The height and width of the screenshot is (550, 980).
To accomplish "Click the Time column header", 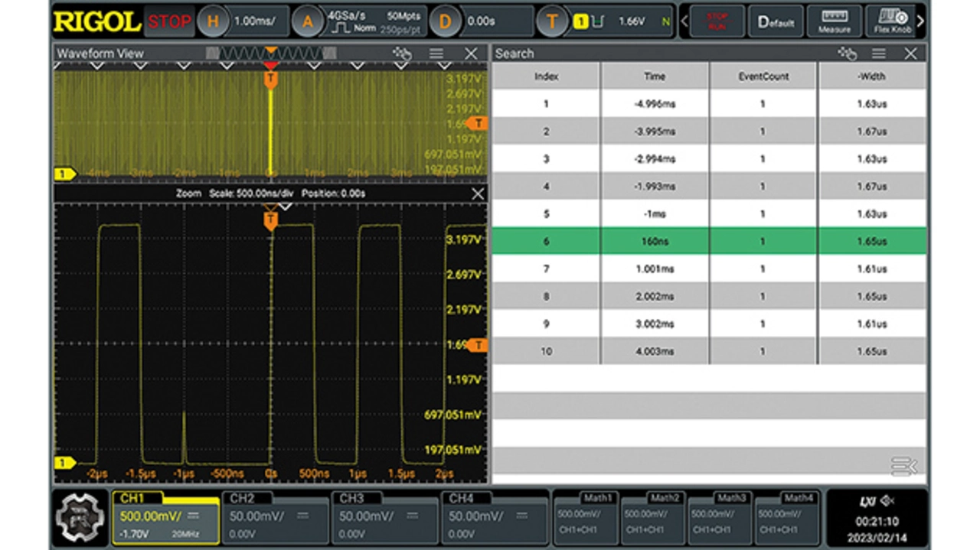I will pyautogui.click(x=655, y=76).
